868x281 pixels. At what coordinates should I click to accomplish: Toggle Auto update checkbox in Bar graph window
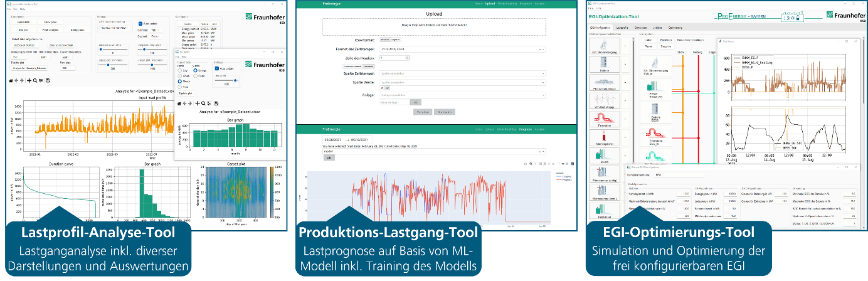pos(217,69)
